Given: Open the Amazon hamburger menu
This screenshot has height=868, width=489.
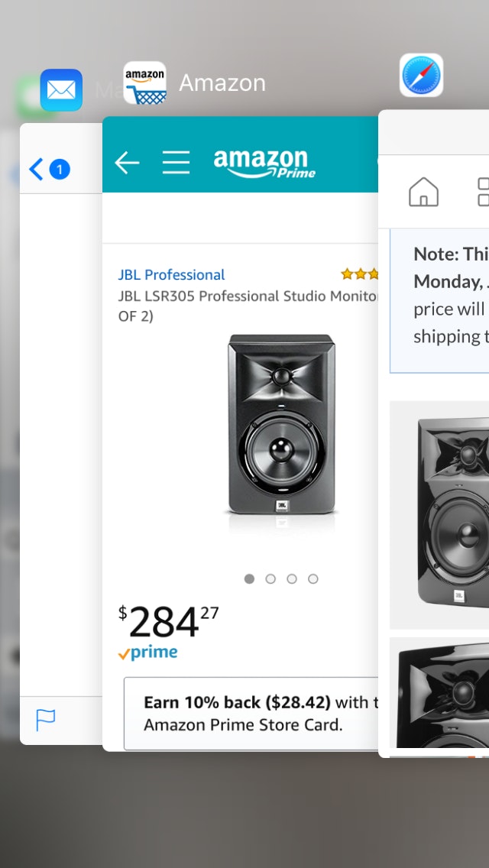Looking at the screenshot, I should click(176, 162).
